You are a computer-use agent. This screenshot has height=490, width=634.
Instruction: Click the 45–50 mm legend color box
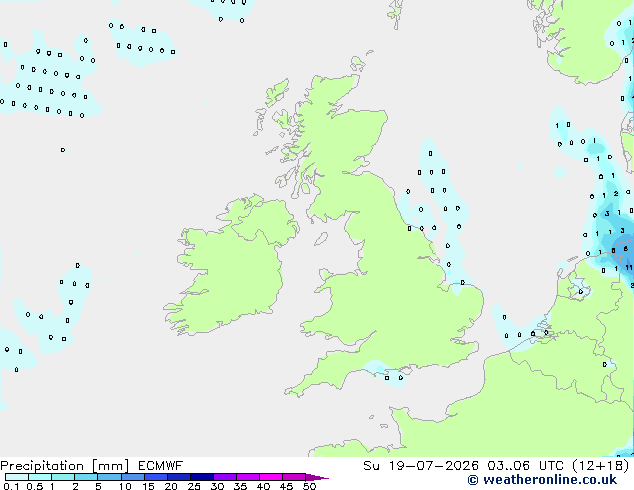coord(294,477)
